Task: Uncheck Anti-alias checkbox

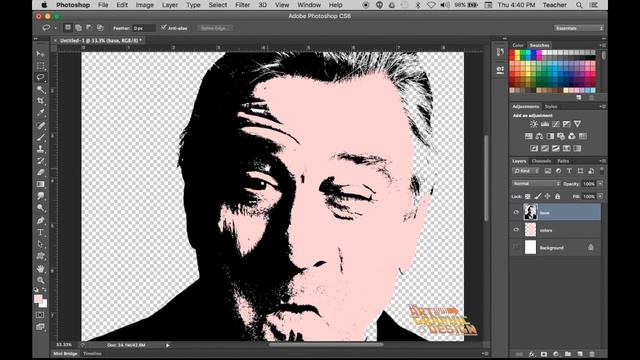Action: [164, 28]
